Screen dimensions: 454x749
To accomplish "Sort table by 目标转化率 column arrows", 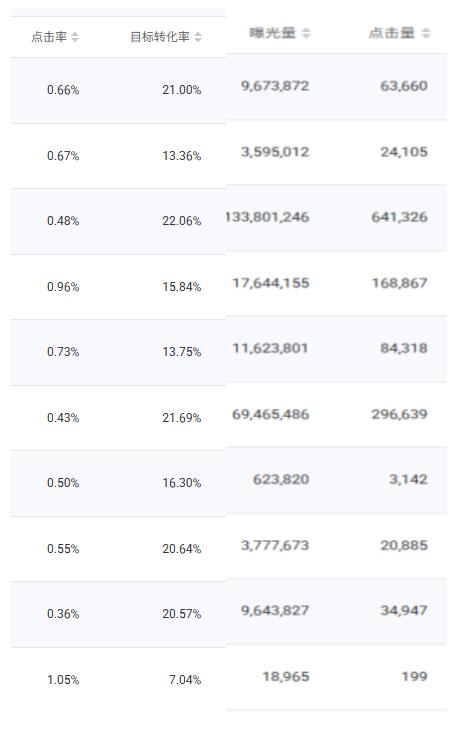I will pos(198,37).
